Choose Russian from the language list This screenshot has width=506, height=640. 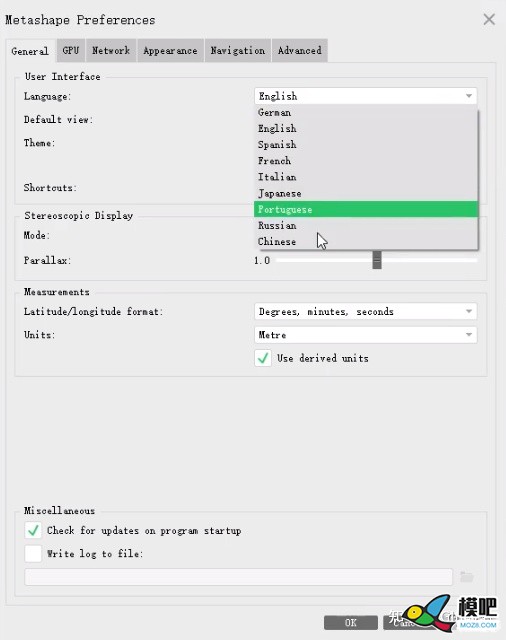point(366,225)
